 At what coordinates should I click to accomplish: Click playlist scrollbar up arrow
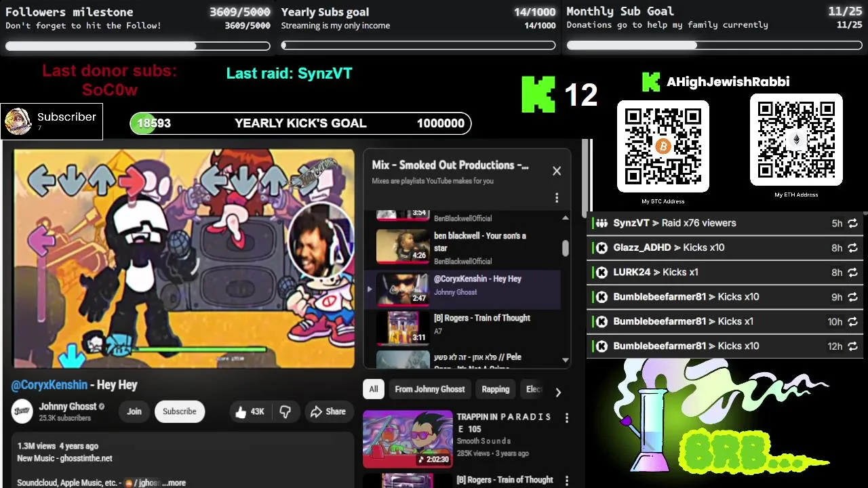566,218
